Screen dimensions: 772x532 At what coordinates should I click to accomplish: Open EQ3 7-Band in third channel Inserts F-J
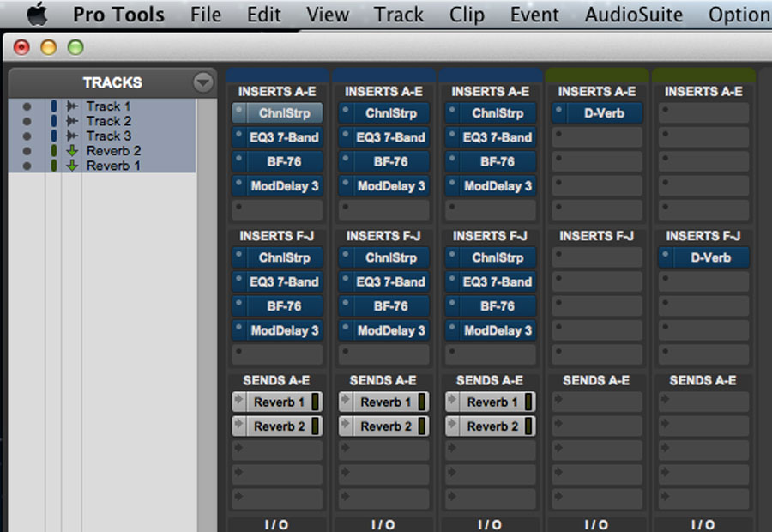coord(498,281)
